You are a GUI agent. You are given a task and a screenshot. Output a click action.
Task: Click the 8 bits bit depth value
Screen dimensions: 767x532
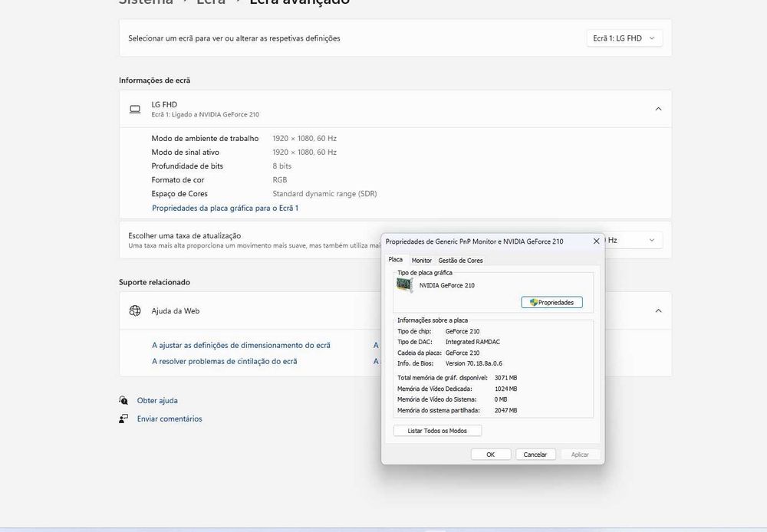click(281, 166)
